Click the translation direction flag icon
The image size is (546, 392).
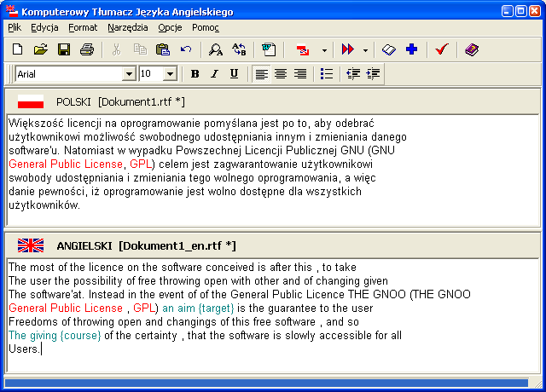click(303, 49)
